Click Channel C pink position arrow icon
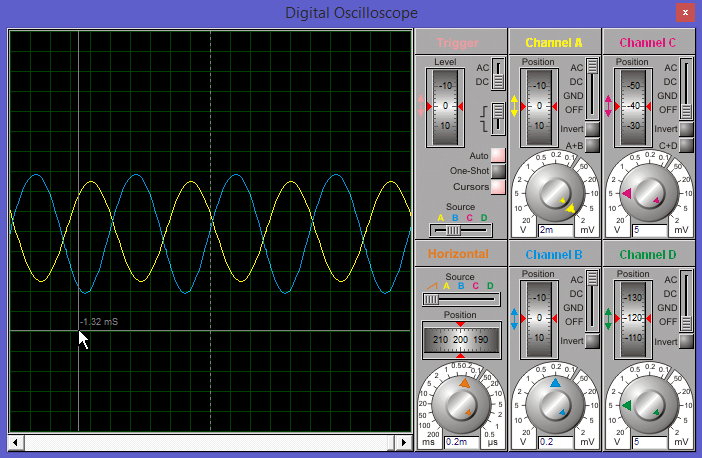702x458 pixels. click(x=609, y=105)
